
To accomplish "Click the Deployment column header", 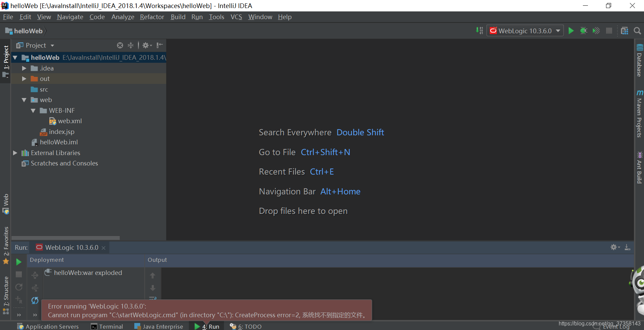I will click(47, 260).
